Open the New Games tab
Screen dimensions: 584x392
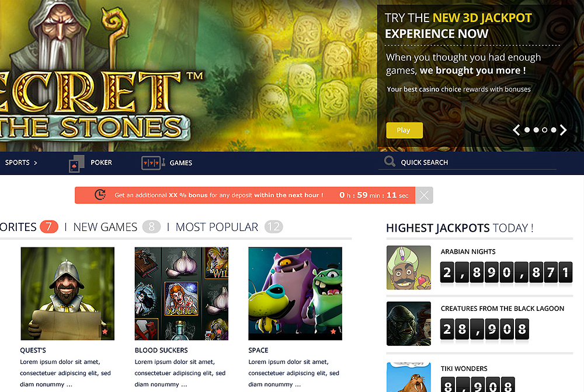tap(105, 227)
